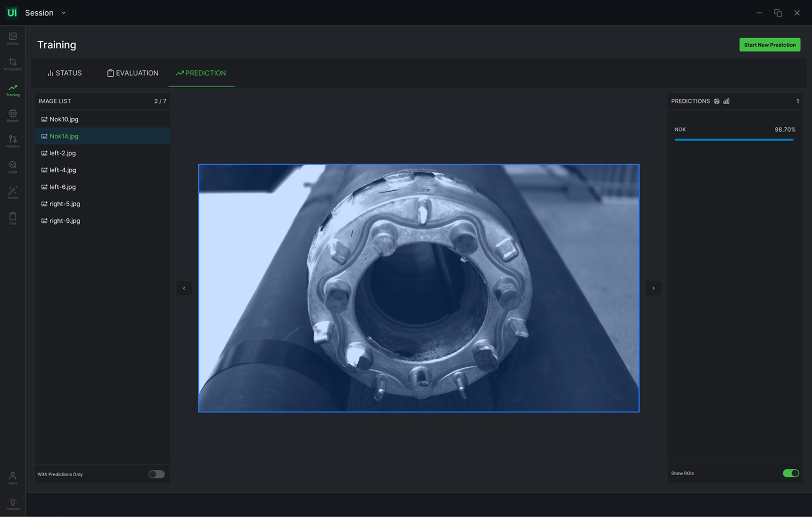This screenshot has width=812, height=517.
Task: Select the PREDICTION tab
Action: point(201,73)
